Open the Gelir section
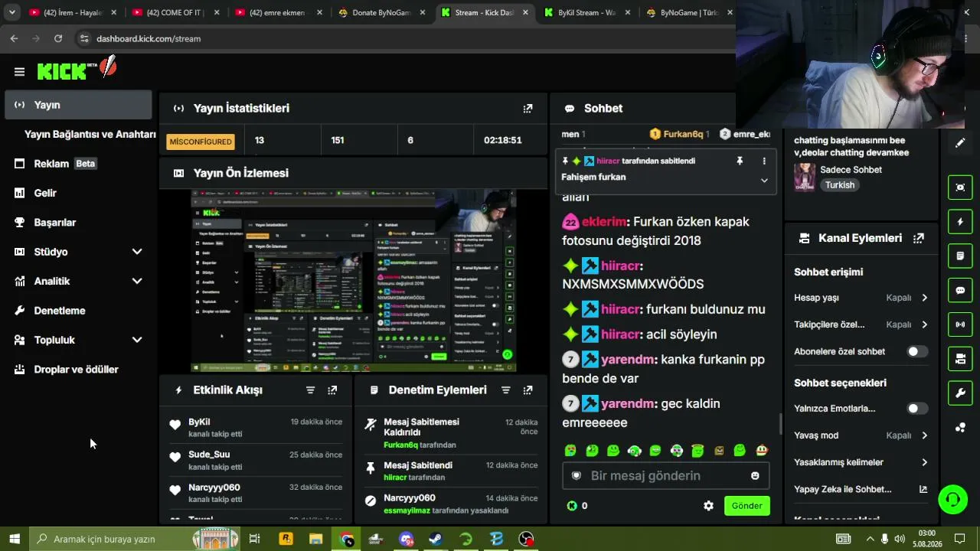The height and width of the screenshot is (551, 980). [x=77, y=193]
